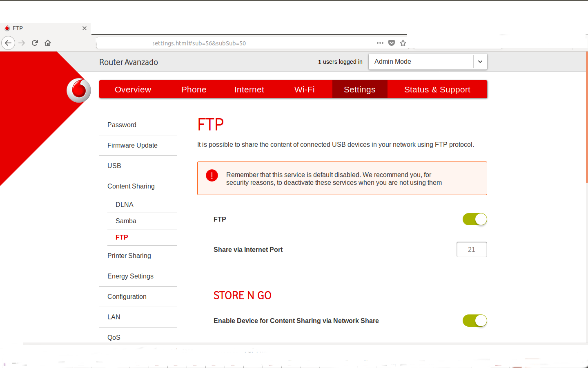Close the FTP browser tab
Screen dimensions: 588x368
pyautogui.click(x=85, y=28)
